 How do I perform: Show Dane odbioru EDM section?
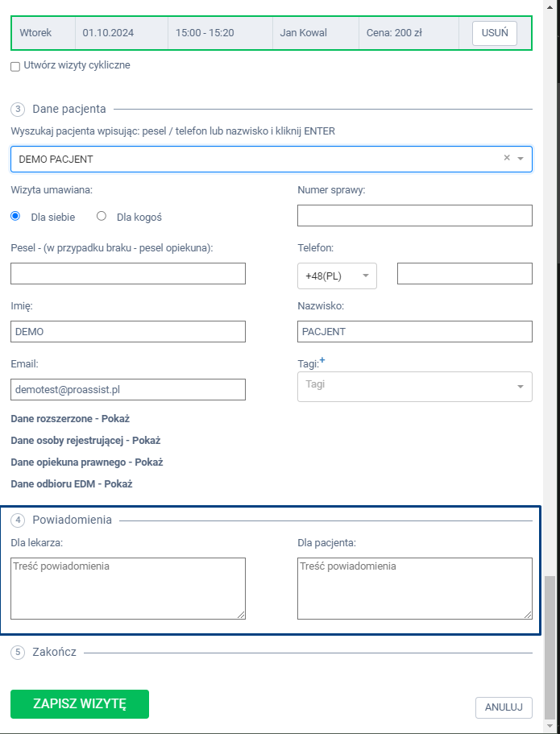coord(71,484)
